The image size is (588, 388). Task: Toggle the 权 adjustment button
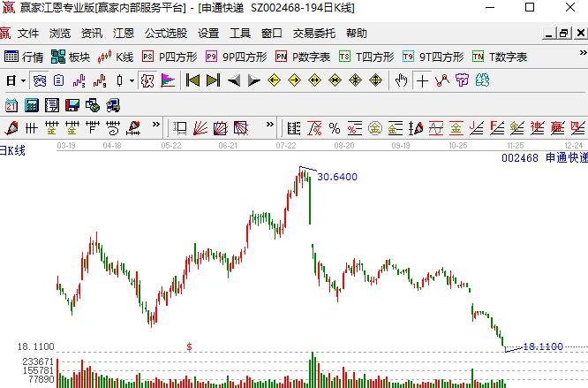[x=147, y=80]
